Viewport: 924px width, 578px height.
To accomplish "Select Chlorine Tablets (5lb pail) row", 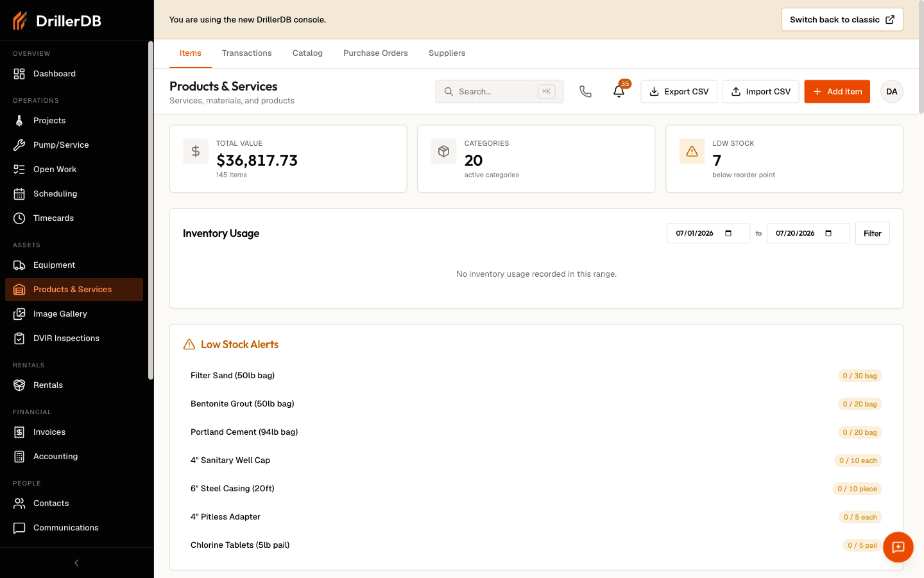I will point(536,545).
